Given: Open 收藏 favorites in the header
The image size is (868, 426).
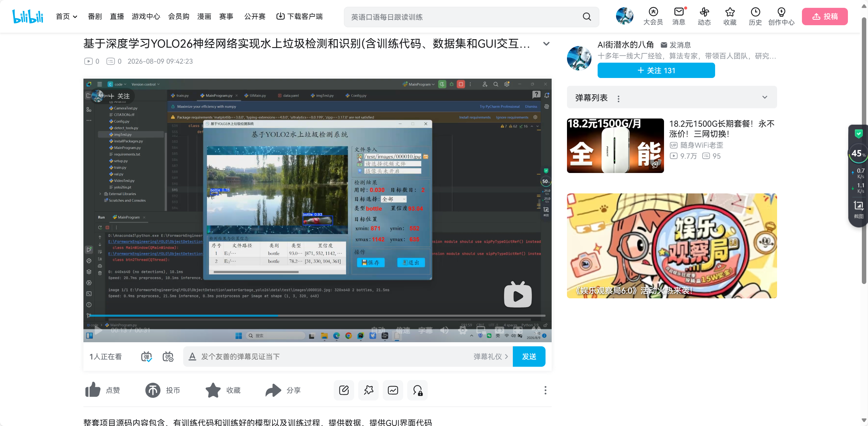Looking at the screenshot, I should coord(730,16).
